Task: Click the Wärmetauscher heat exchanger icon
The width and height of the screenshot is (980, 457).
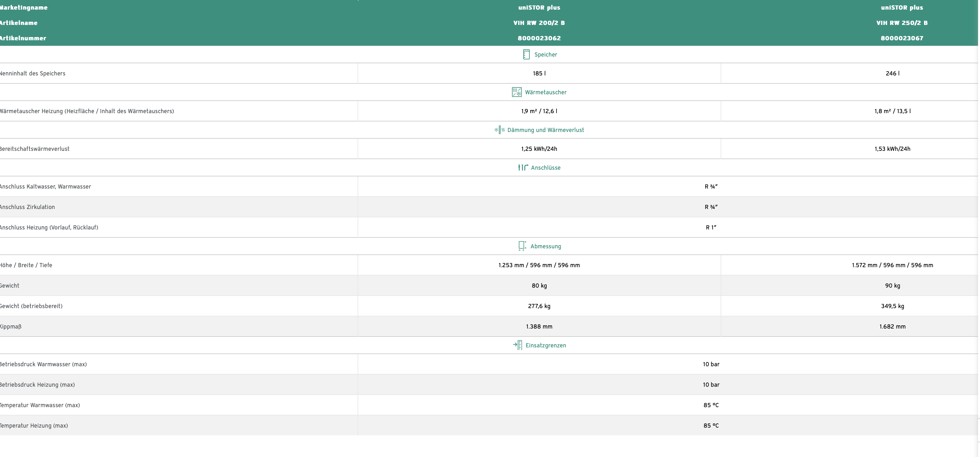Action: click(517, 92)
